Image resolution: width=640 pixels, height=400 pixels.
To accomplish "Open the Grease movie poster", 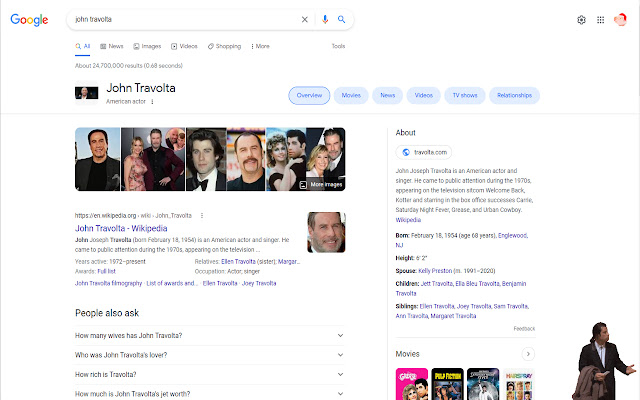I will coord(412,384).
